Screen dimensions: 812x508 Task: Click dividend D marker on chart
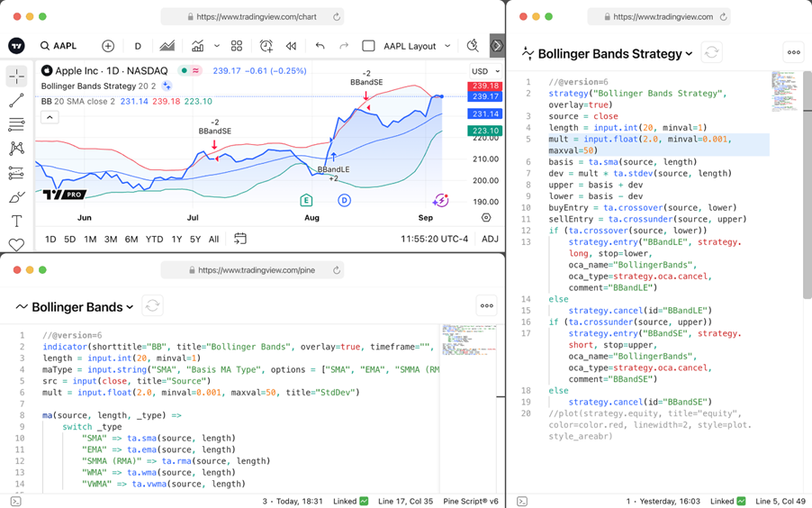point(345,200)
